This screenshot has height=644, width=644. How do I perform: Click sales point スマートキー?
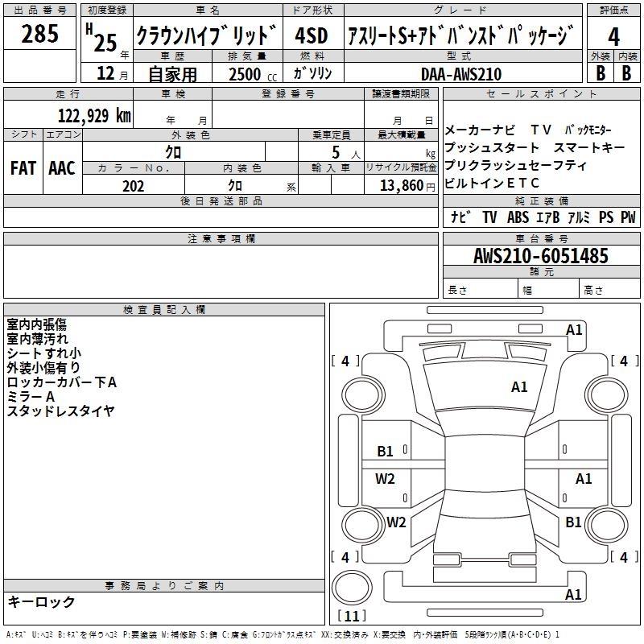[589, 147]
